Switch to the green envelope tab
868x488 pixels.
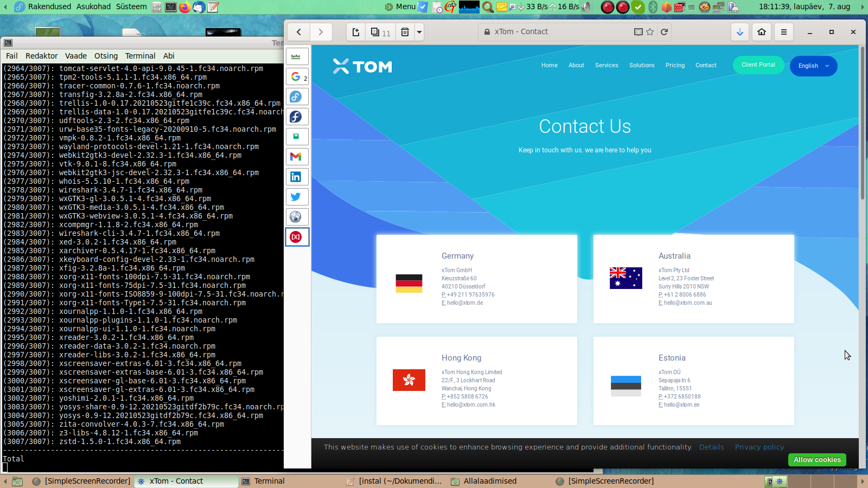296,137
